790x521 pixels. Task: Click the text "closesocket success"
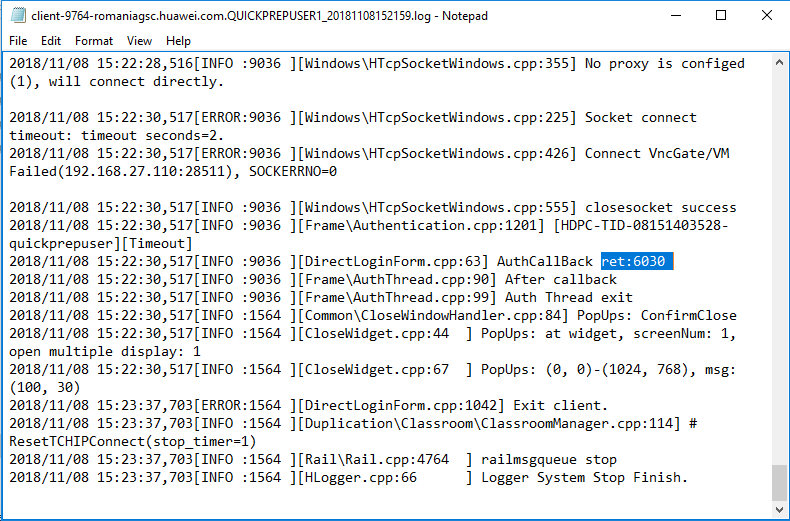(x=661, y=208)
